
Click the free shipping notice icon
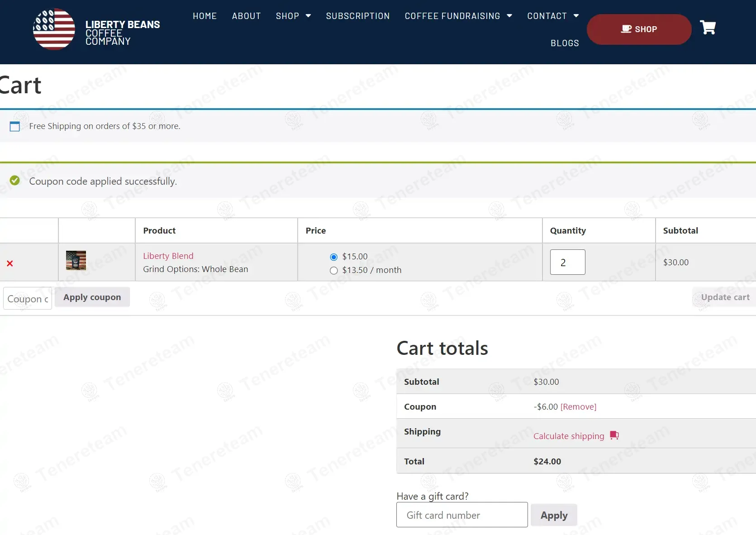tap(15, 126)
